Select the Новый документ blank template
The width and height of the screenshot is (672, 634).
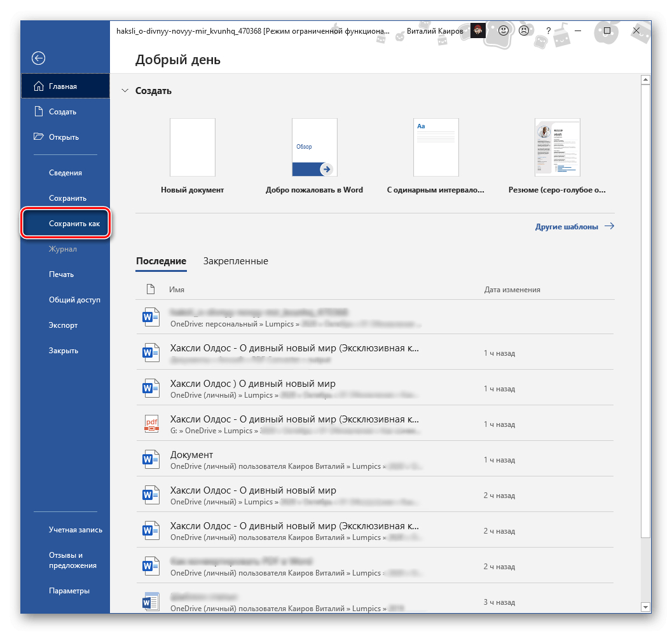click(193, 147)
